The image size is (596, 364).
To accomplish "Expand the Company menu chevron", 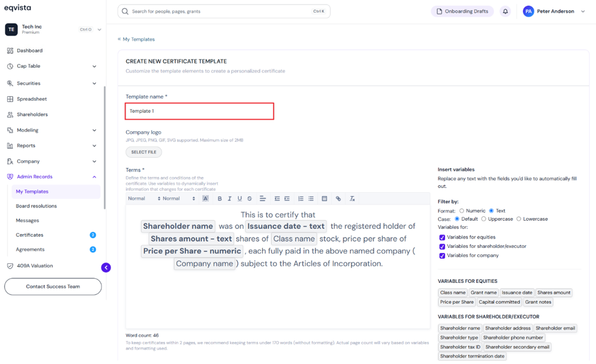I will pos(95,161).
